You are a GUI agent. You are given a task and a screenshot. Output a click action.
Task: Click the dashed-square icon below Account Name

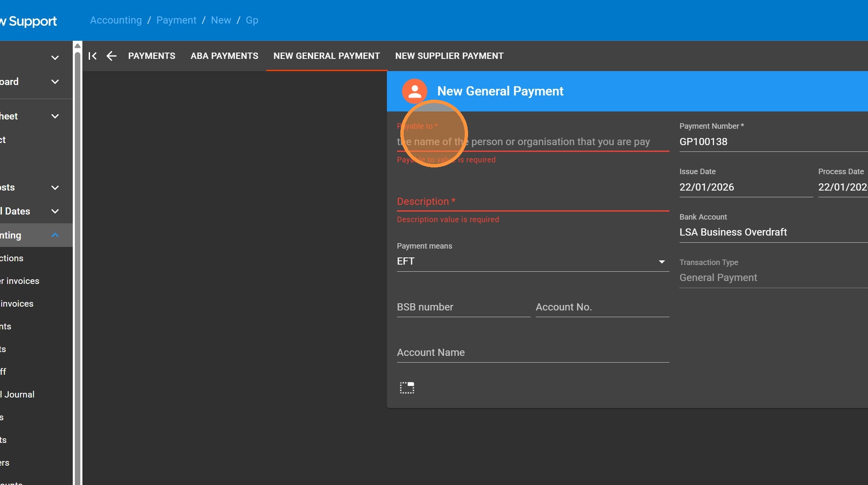coord(407,388)
